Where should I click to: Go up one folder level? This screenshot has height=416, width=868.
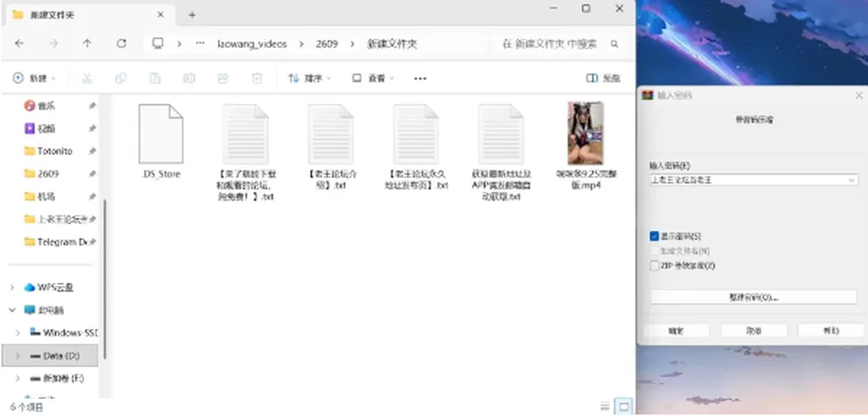click(87, 43)
